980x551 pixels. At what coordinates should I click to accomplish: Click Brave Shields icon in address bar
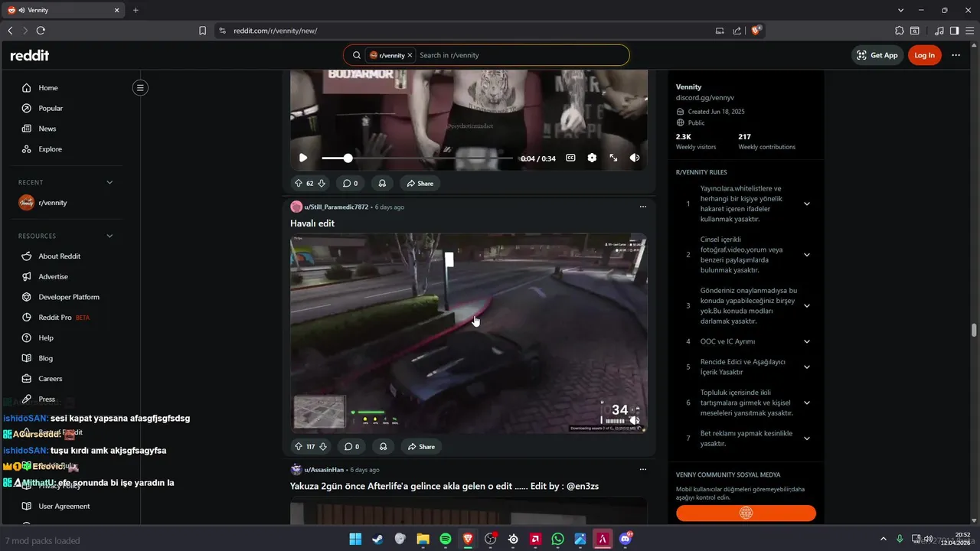756,31
